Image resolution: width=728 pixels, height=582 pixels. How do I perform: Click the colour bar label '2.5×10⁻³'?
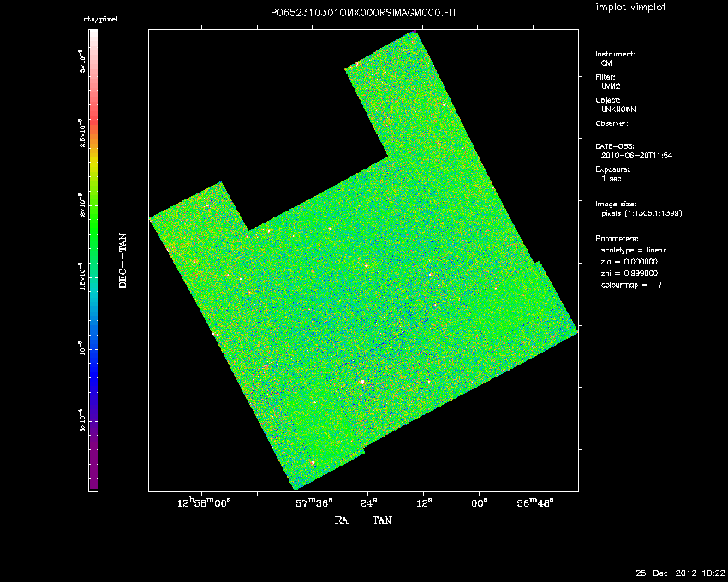(81, 134)
